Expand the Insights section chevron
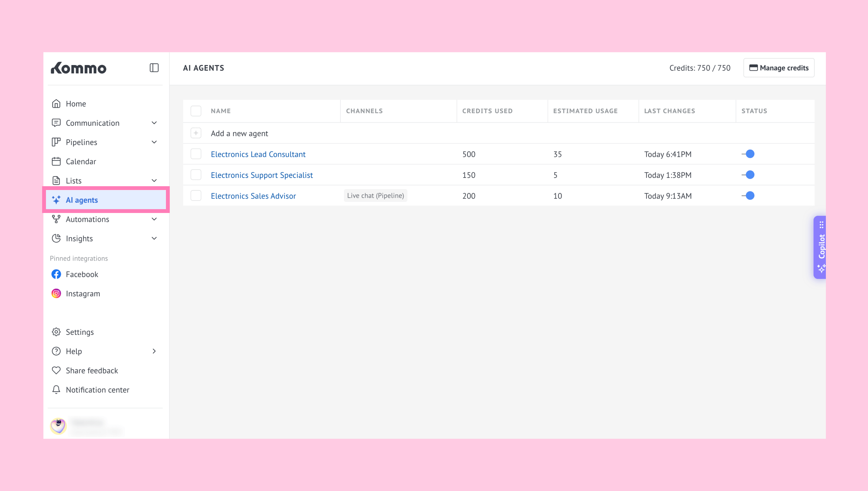Image resolution: width=868 pixels, height=491 pixels. 154,238
